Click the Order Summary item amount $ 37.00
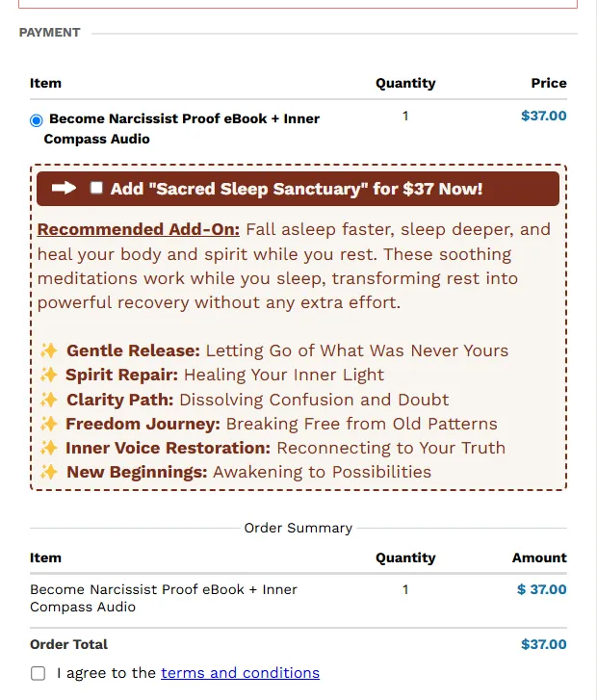Image resolution: width=597 pixels, height=700 pixels. pos(541,589)
